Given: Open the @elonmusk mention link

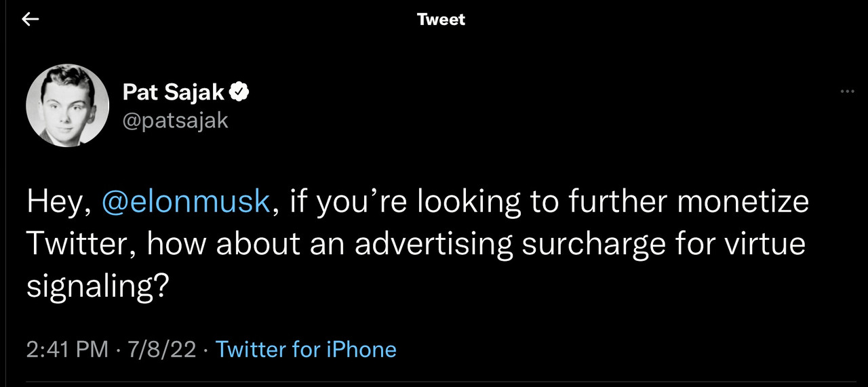Looking at the screenshot, I should [x=185, y=203].
